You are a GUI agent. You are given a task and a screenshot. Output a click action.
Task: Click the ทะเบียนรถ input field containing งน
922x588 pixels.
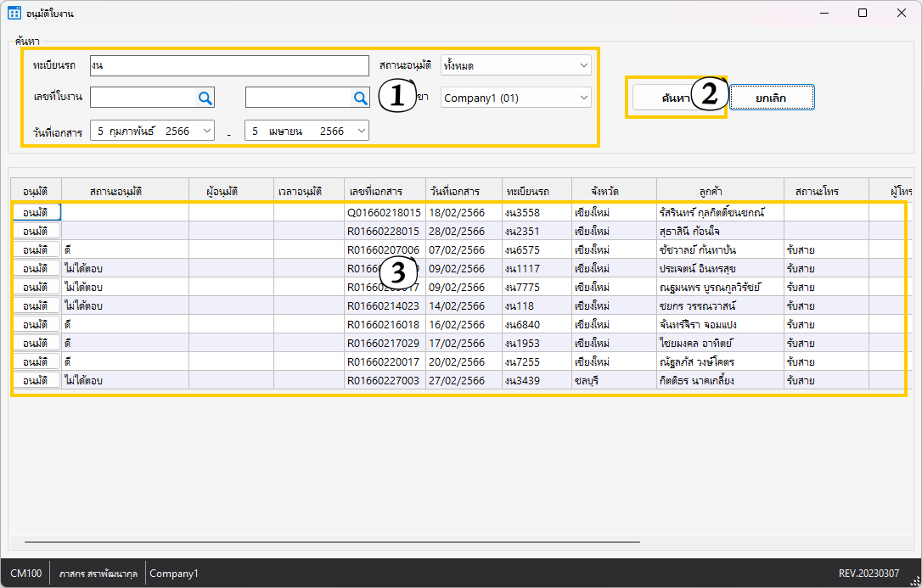point(229,65)
